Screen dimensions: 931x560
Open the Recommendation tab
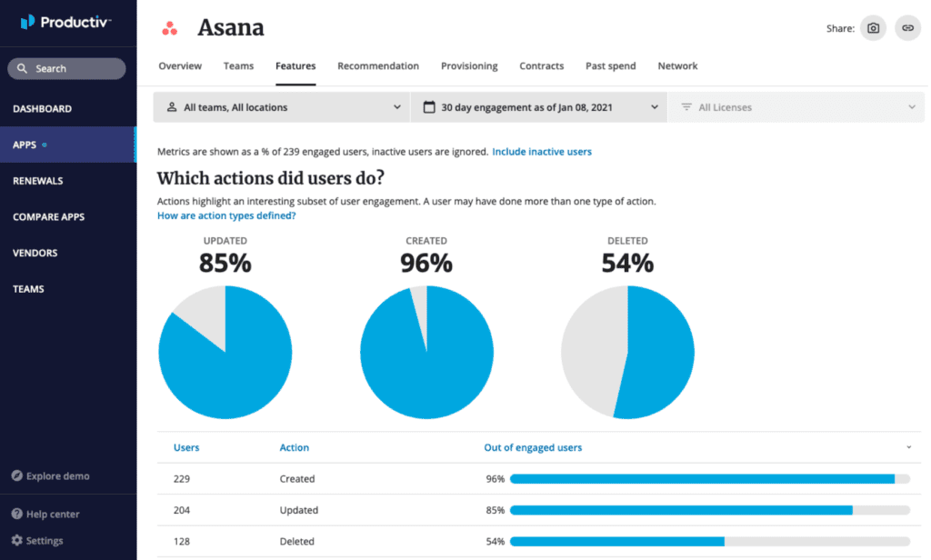[378, 66]
